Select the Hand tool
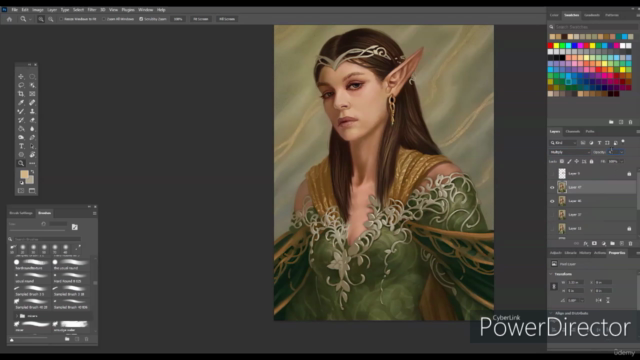 coord(32,154)
